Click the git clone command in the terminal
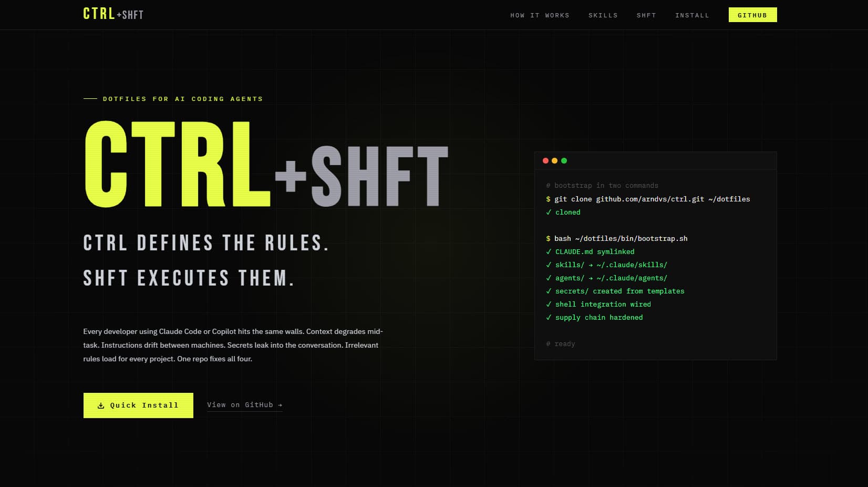Viewport: 868px width, 487px height. [x=648, y=199]
